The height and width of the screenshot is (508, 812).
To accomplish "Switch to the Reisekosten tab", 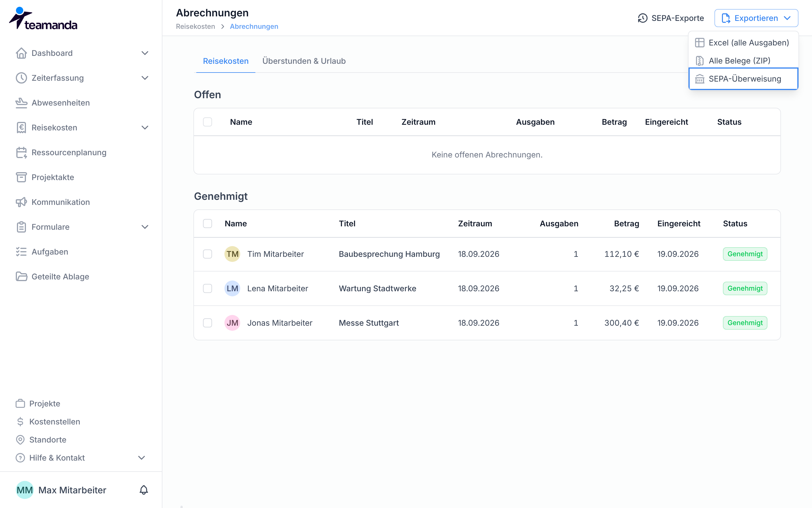I will click(226, 61).
